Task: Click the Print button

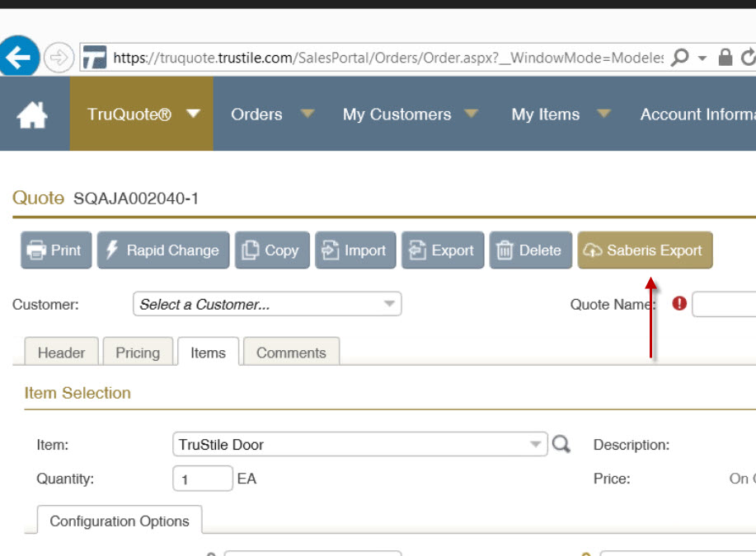Action: 55,250
